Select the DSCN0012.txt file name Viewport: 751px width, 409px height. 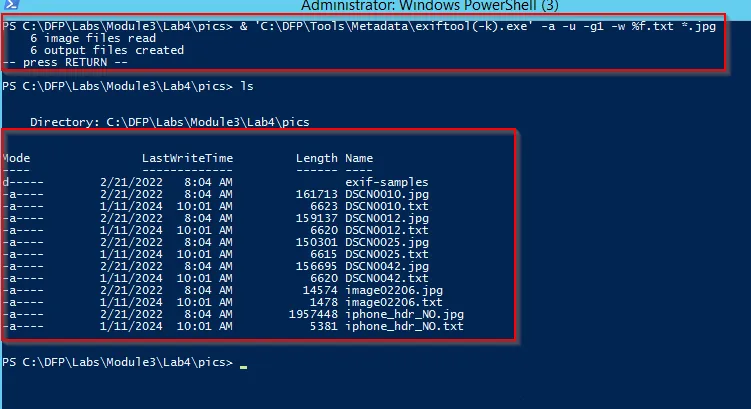387,230
